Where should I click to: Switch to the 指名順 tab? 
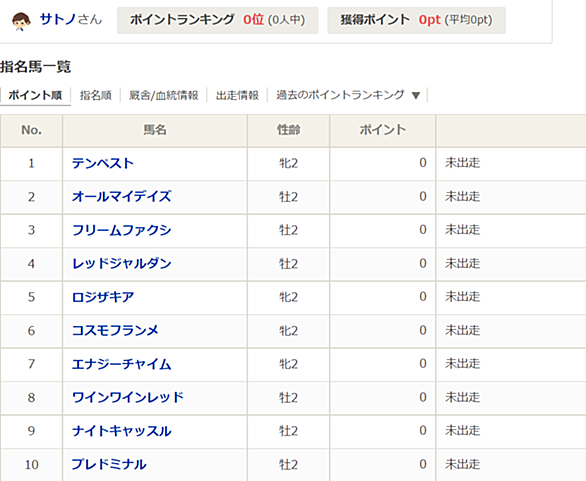coord(96,96)
